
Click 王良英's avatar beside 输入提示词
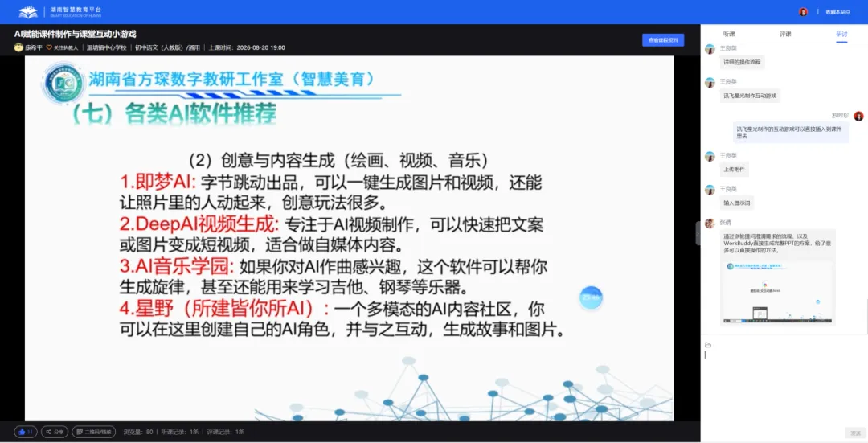(x=710, y=190)
